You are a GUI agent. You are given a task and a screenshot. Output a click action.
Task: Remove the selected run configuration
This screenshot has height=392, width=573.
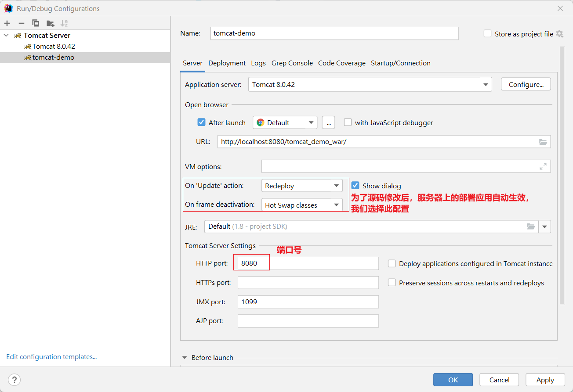(21, 23)
